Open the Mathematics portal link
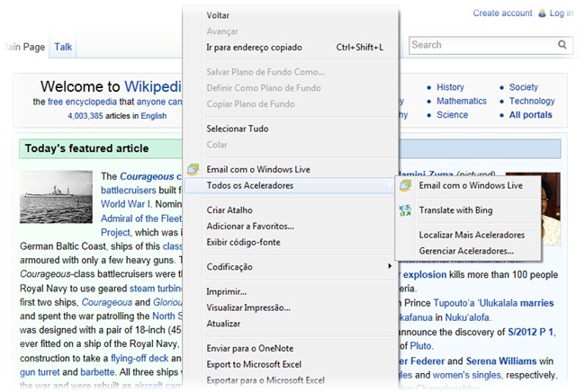 tap(462, 101)
